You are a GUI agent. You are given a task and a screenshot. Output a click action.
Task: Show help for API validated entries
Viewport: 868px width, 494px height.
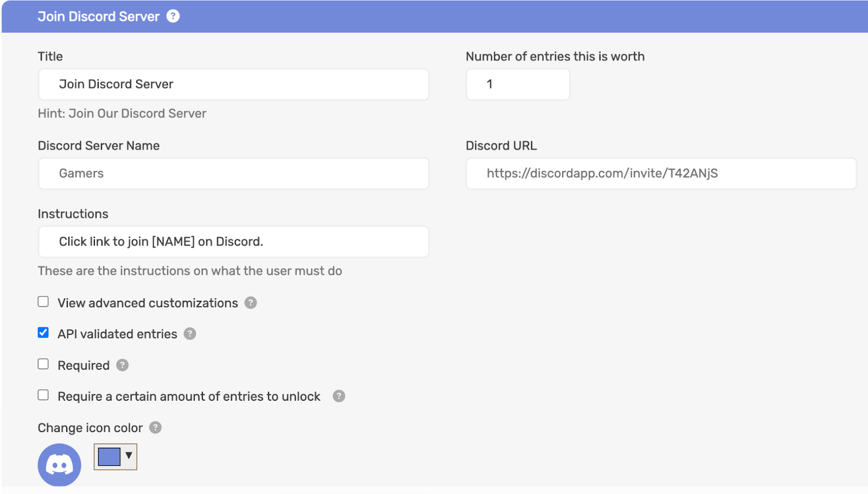pyautogui.click(x=190, y=334)
